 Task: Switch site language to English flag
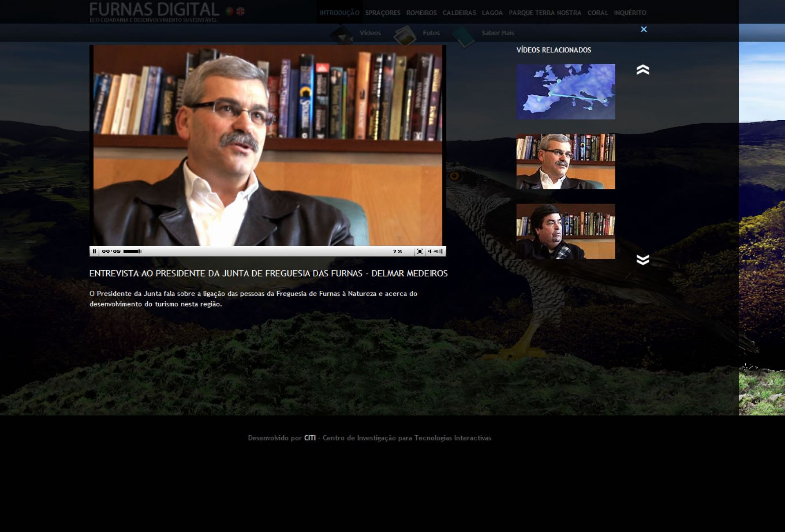(240, 11)
